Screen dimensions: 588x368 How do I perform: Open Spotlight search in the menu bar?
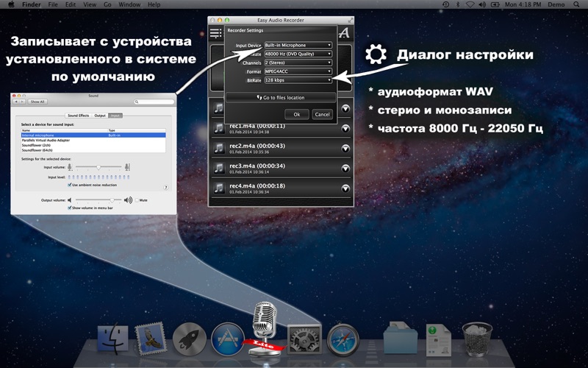pyautogui.click(x=576, y=4)
